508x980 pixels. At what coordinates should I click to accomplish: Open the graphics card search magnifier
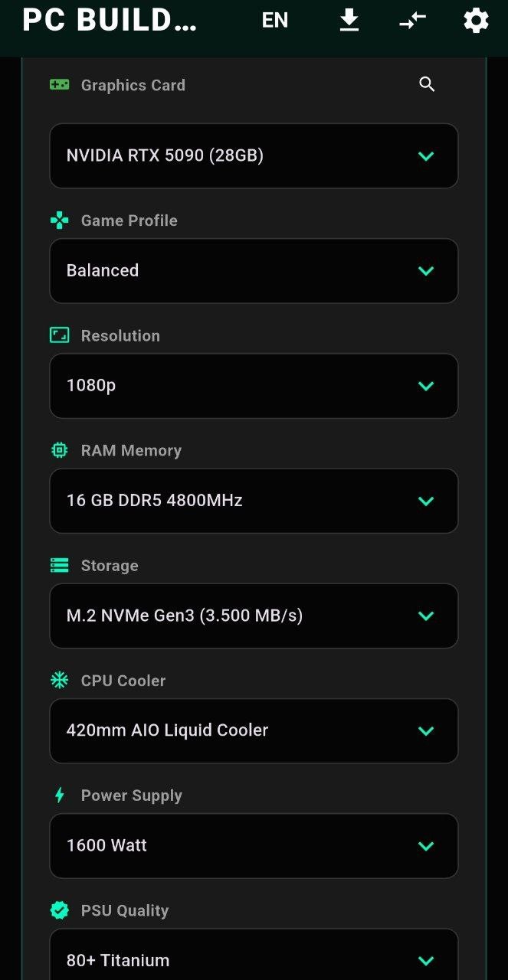pyautogui.click(x=427, y=84)
